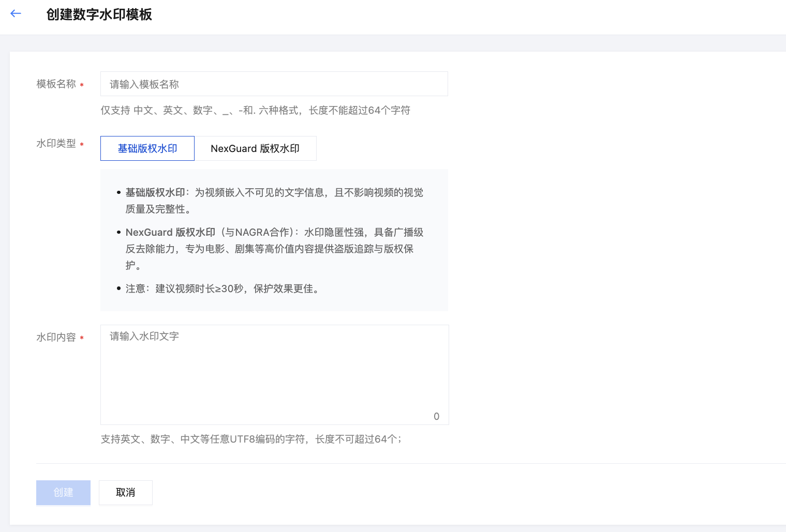
Task: Click the red asterisk beside 水印类型
Action: (82, 144)
